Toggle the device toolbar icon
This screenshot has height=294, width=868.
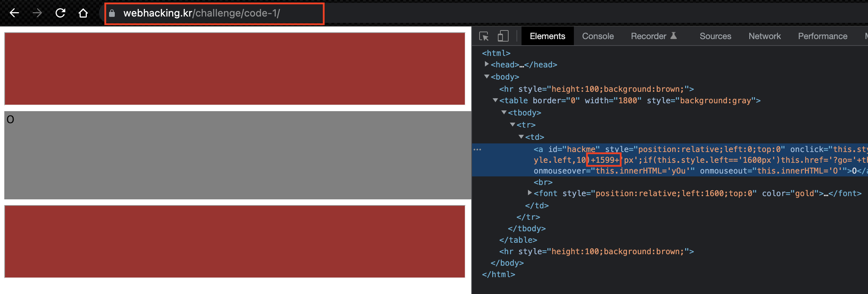503,36
